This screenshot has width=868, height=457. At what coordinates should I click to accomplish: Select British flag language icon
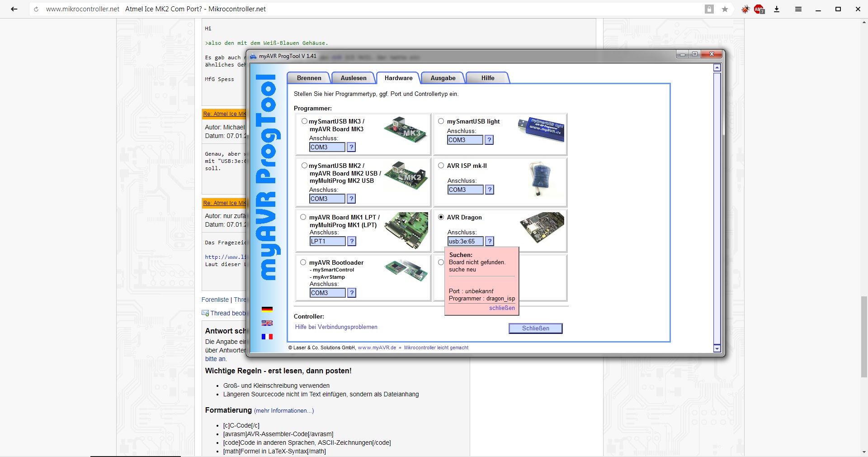267,323
